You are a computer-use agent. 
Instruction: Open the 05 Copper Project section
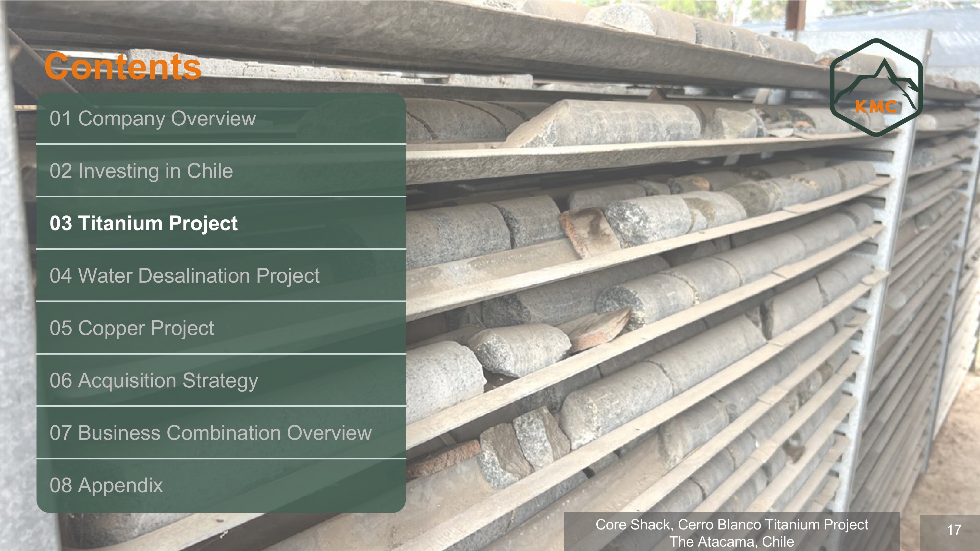tap(221, 328)
